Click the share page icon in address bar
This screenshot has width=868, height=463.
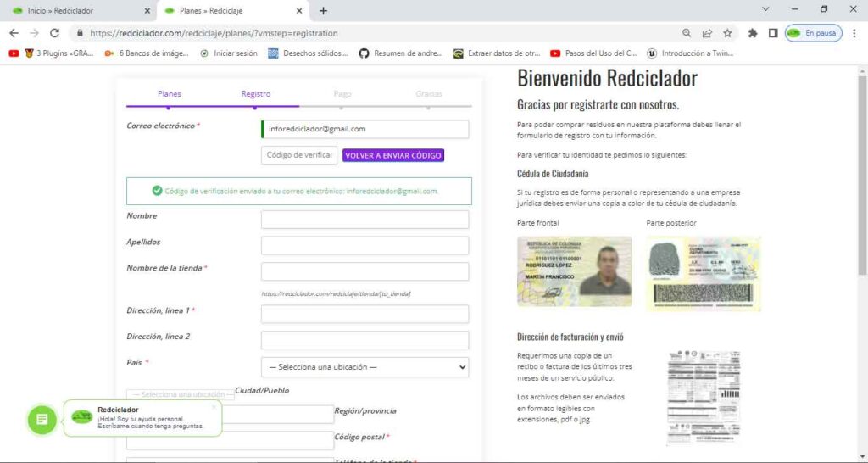pos(707,33)
